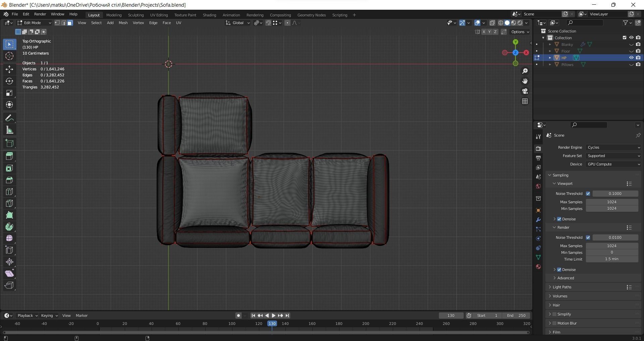644x341 pixels.
Task: Toggle Viewport Noise Threshold checkbox
Action: pyautogui.click(x=588, y=194)
